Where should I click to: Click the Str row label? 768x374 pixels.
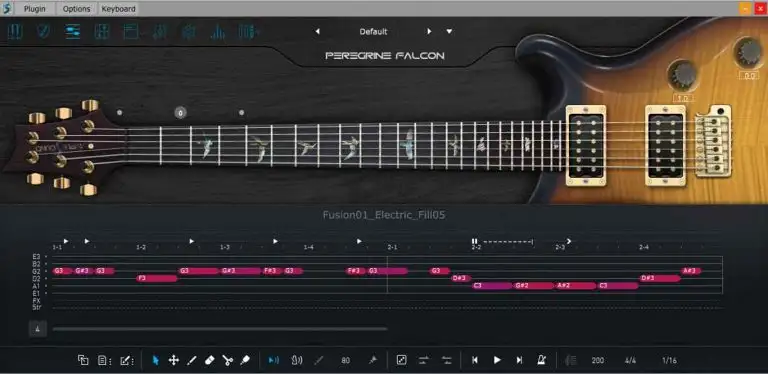click(37, 308)
